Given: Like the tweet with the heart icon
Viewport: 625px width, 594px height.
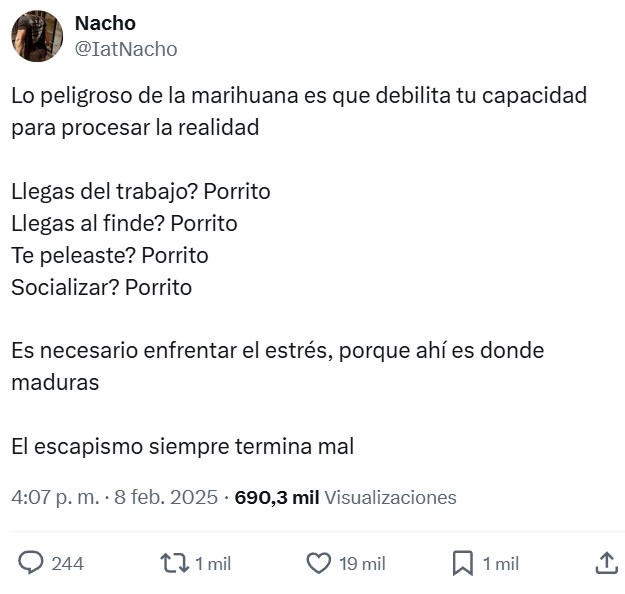Looking at the screenshot, I should [x=318, y=563].
